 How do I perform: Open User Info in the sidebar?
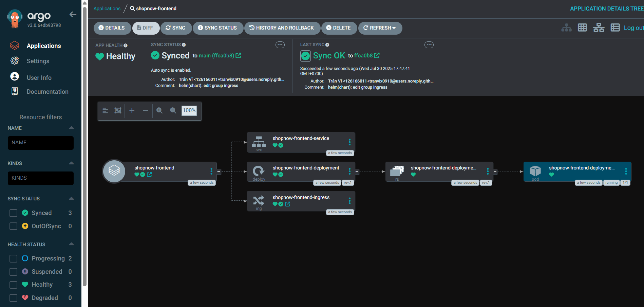tap(39, 77)
